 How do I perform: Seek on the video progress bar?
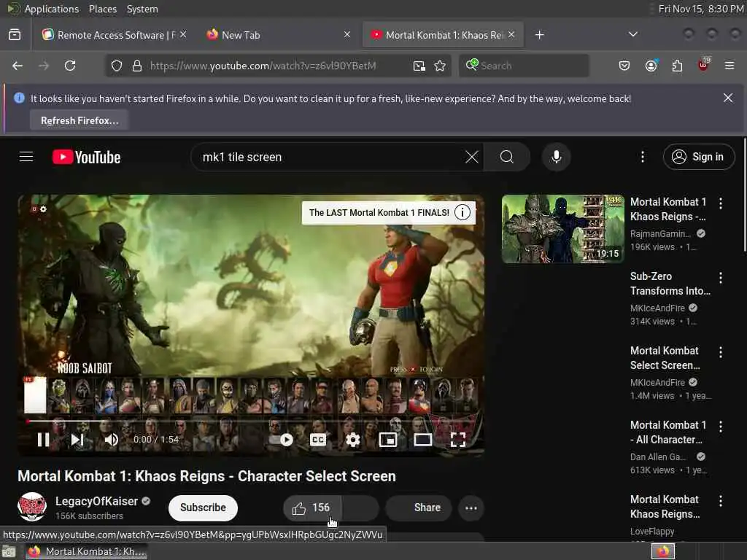(252, 421)
